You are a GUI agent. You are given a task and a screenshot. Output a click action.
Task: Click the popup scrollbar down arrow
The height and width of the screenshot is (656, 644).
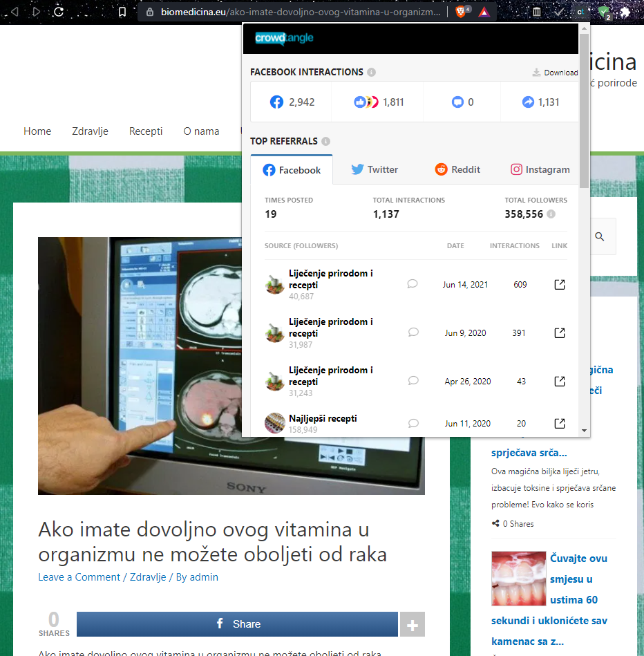point(584,431)
